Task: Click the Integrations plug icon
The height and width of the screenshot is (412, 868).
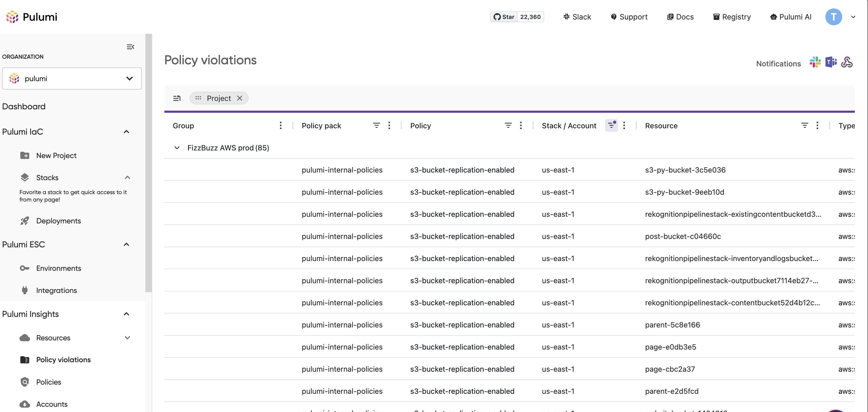Action: tap(24, 290)
